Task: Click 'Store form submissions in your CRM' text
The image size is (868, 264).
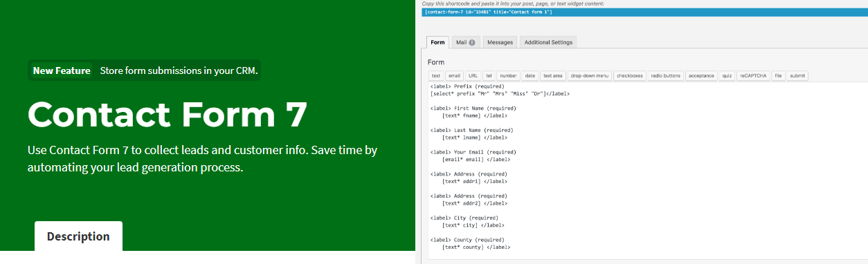Action: point(179,70)
